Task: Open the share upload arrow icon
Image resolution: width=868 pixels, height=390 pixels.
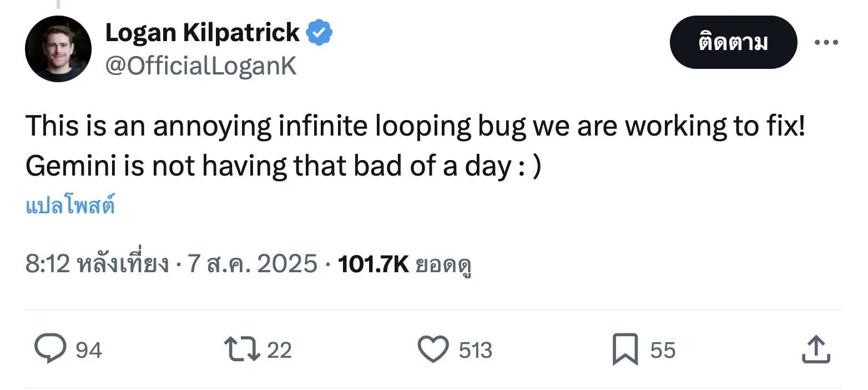Action: (816, 350)
